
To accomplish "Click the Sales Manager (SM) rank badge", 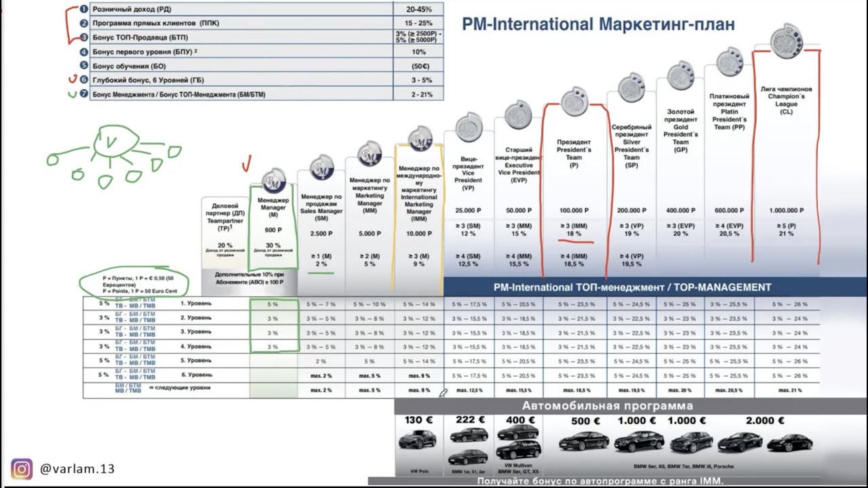I will pyautogui.click(x=321, y=167).
